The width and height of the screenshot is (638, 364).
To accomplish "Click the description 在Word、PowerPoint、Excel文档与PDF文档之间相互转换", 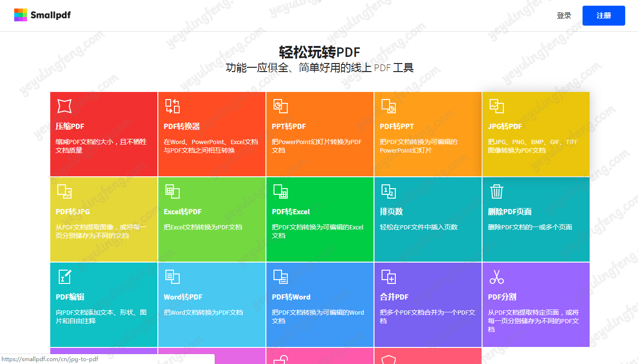I will pos(211,146).
